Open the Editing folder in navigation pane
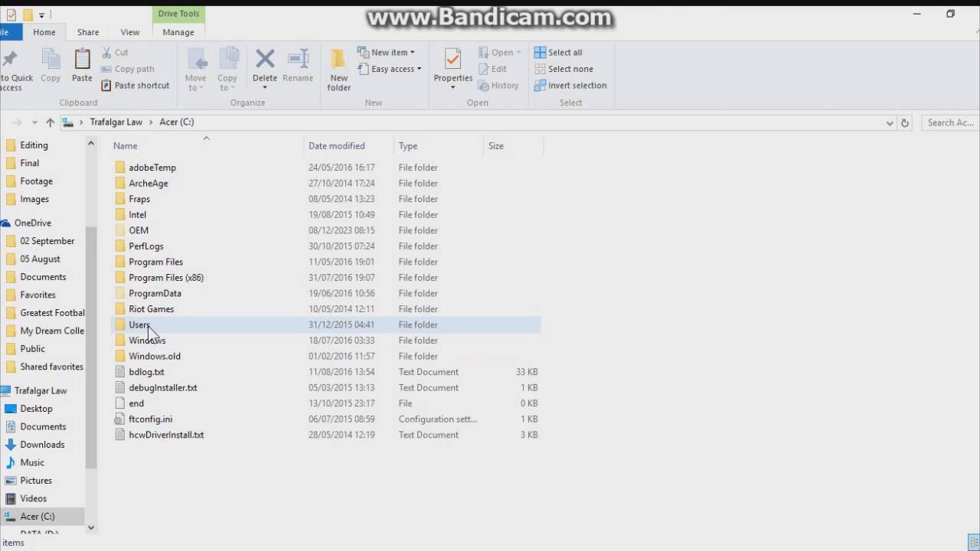 click(34, 145)
